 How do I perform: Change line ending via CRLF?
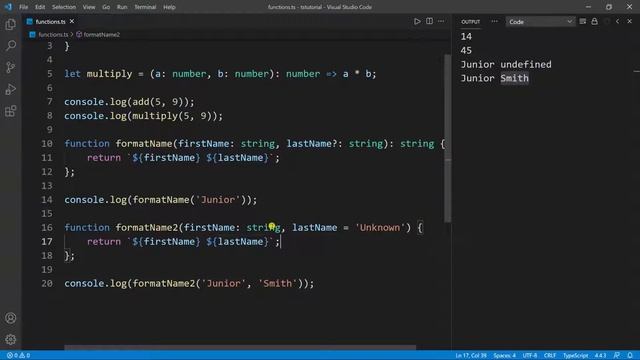(x=550, y=356)
